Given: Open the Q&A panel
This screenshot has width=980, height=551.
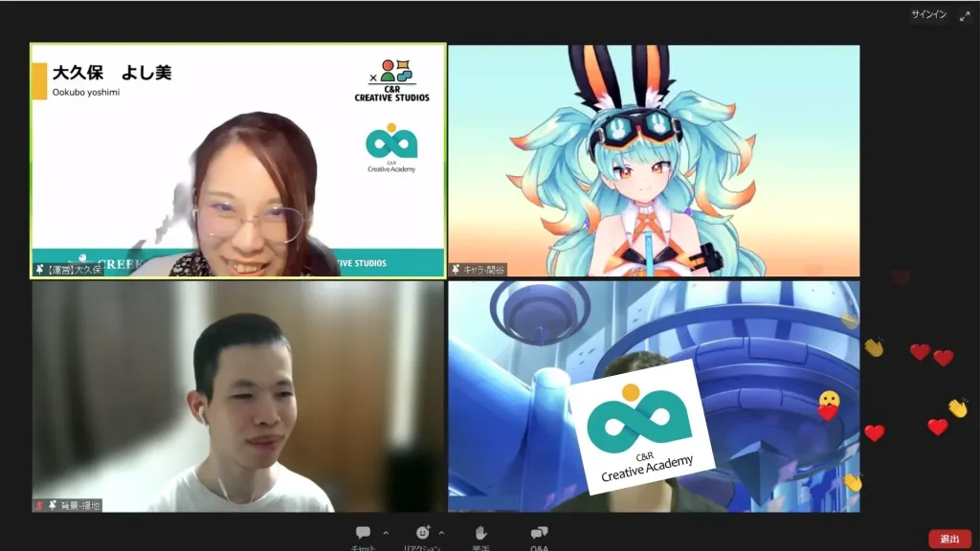Looking at the screenshot, I should click(x=539, y=534).
